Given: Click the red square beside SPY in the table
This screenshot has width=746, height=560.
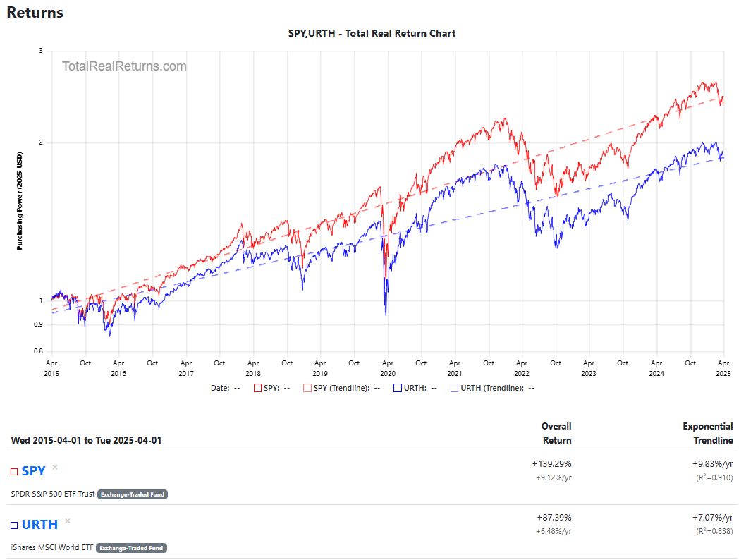Looking at the screenshot, I should (x=14, y=471).
